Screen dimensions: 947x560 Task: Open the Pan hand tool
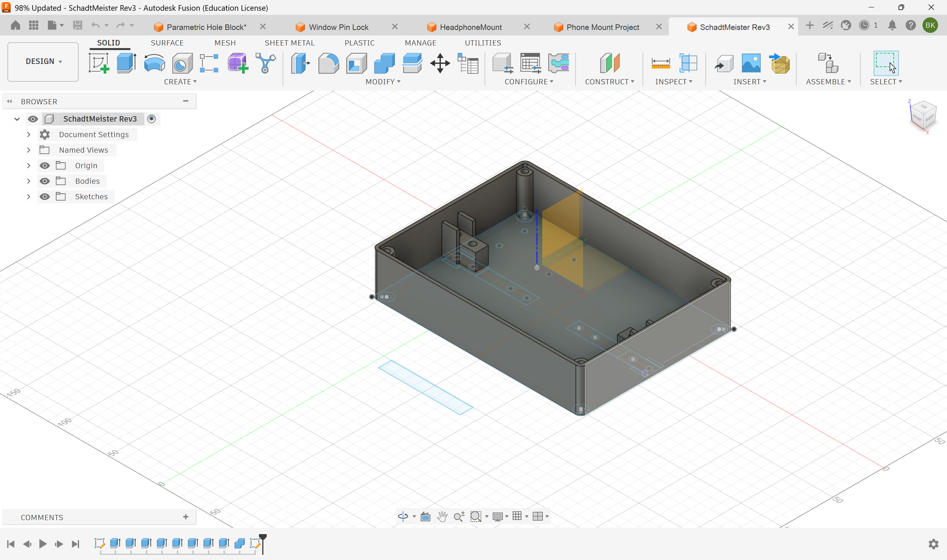click(442, 516)
